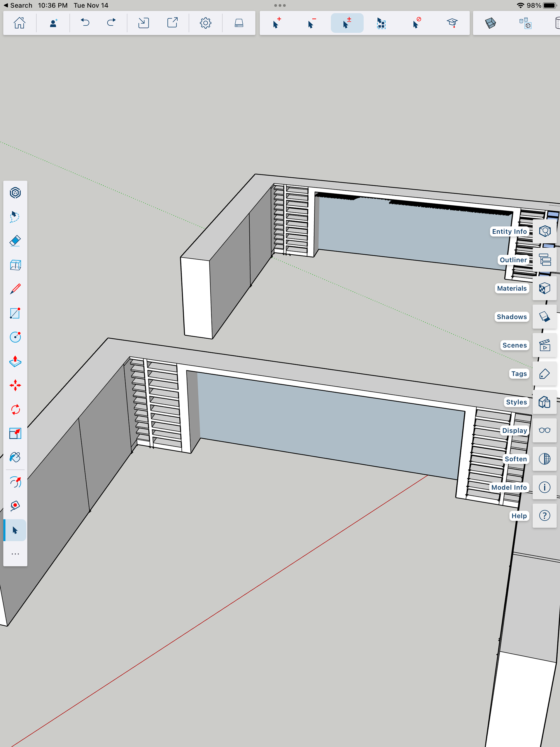Screen dimensions: 560x747
Task: Activate the Push/Pull tool
Action: point(15,361)
